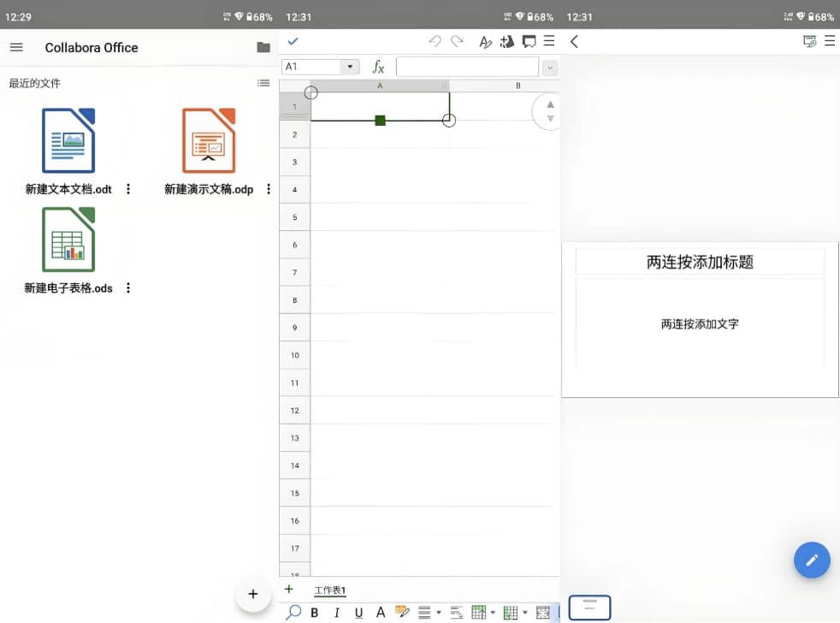Click the fx function icon beside the formula bar
The image size is (840, 623).
[379, 67]
